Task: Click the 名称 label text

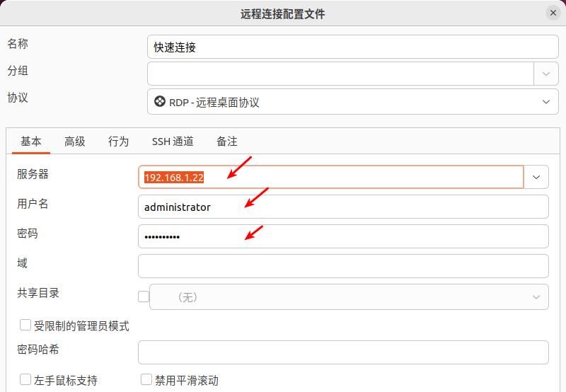Action: click(x=17, y=44)
